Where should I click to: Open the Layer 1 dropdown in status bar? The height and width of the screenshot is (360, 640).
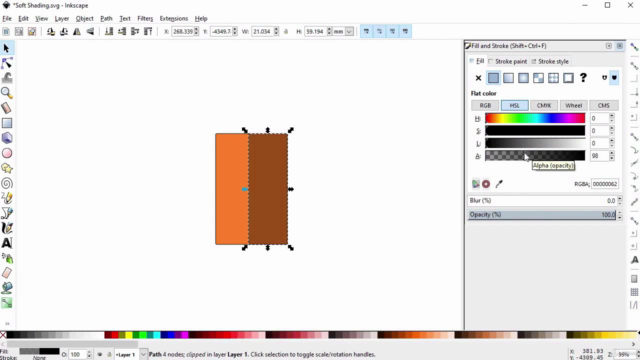[143, 354]
